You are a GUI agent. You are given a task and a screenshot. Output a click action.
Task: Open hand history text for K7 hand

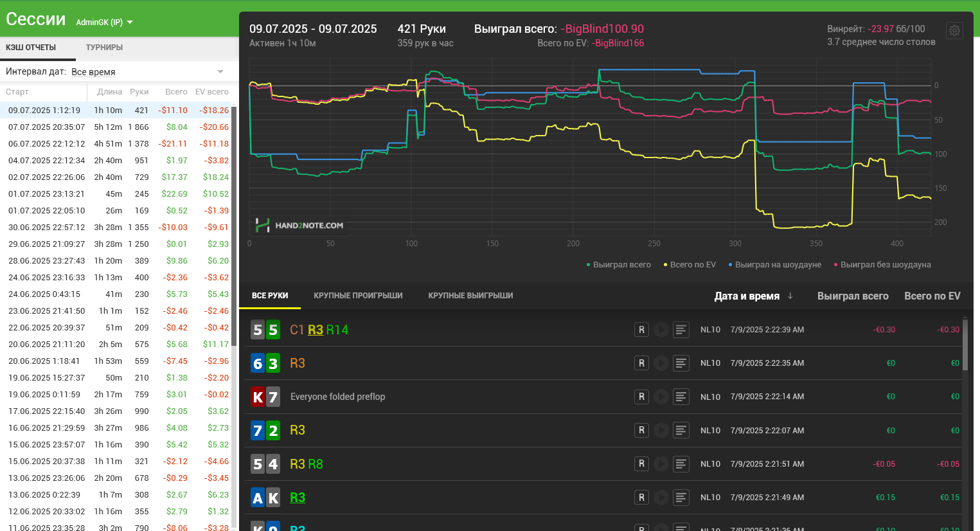681,397
